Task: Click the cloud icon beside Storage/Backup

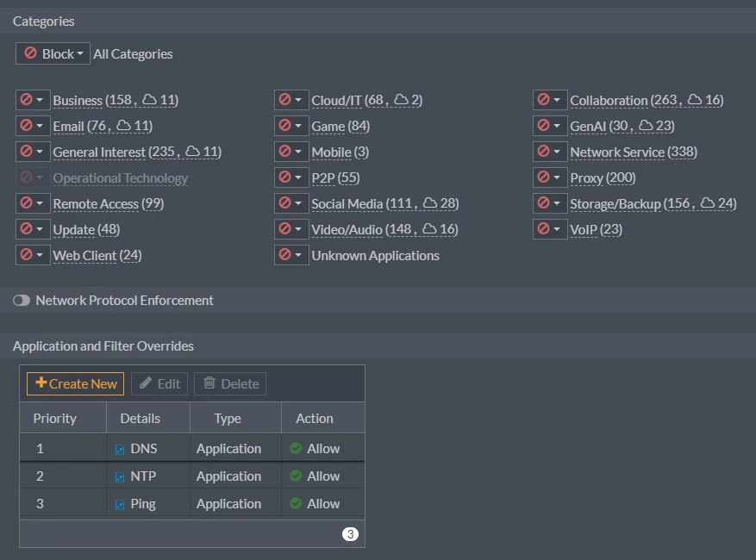Action: click(708, 202)
